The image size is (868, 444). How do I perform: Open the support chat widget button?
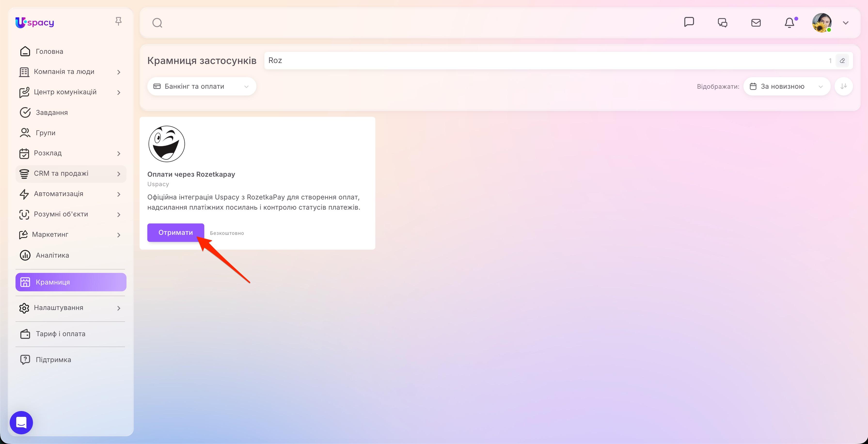21,422
